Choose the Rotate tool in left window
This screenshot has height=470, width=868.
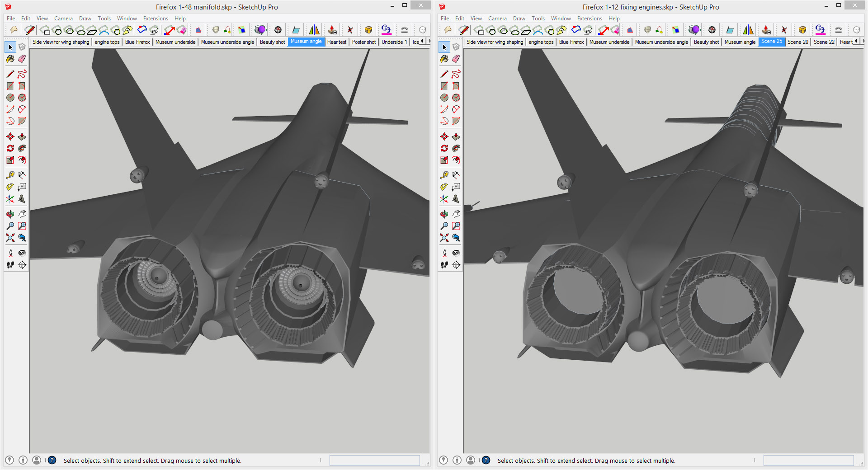pos(10,148)
